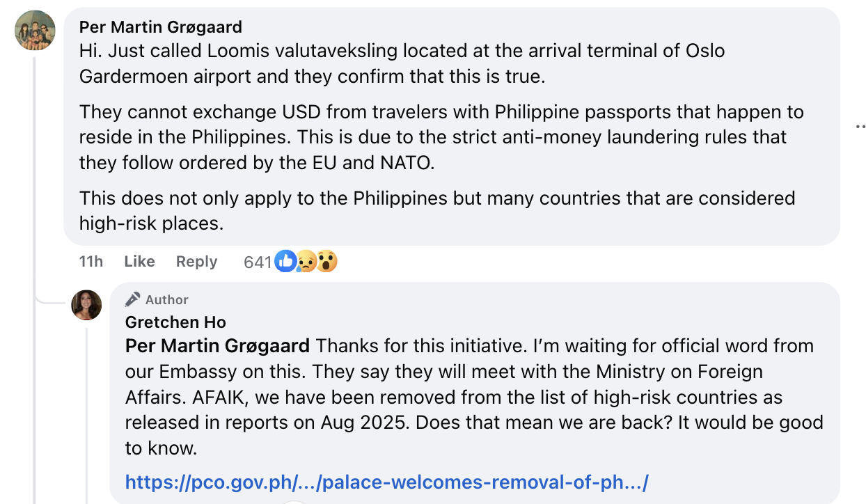Click the Per Martin Grøgaard mention in Gretchen's reply
Screen dimensions: 866x504
217,346
